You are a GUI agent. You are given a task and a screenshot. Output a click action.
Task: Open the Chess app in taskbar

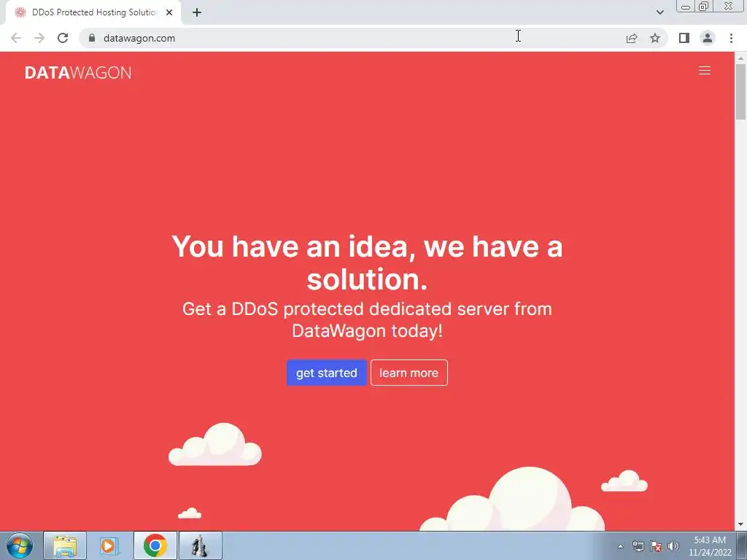[200, 545]
